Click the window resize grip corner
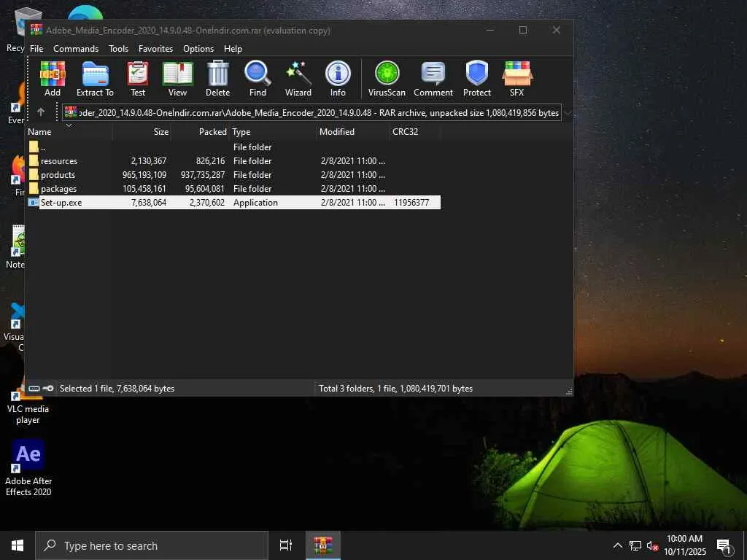Viewport: 747px width, 560px height. [x=569, y=392]
